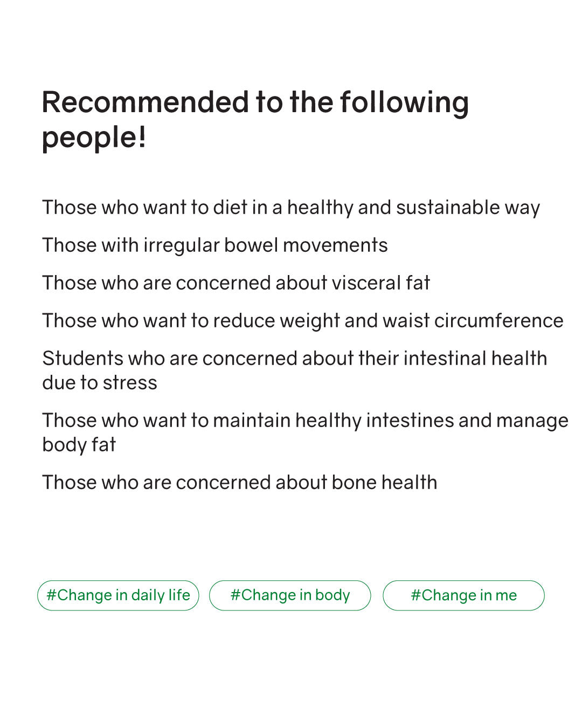Select the "#Change in body" hashtag pill
Image resolution: width=582 pixels, height=728 pixels.
click(290, 595)
